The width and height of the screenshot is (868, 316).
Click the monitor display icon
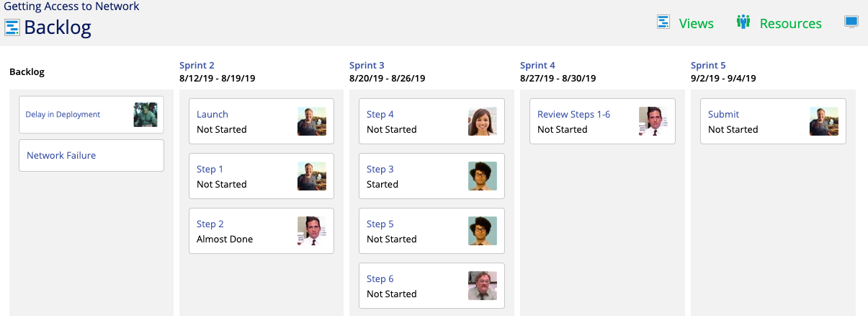click(x=851, y=22)
